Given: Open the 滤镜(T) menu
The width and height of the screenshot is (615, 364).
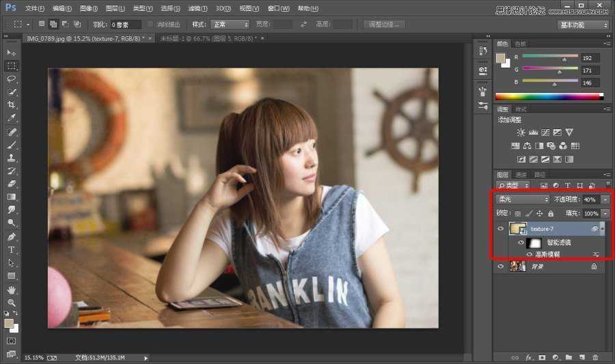Looking at the screenshot, I should point(197,8).
